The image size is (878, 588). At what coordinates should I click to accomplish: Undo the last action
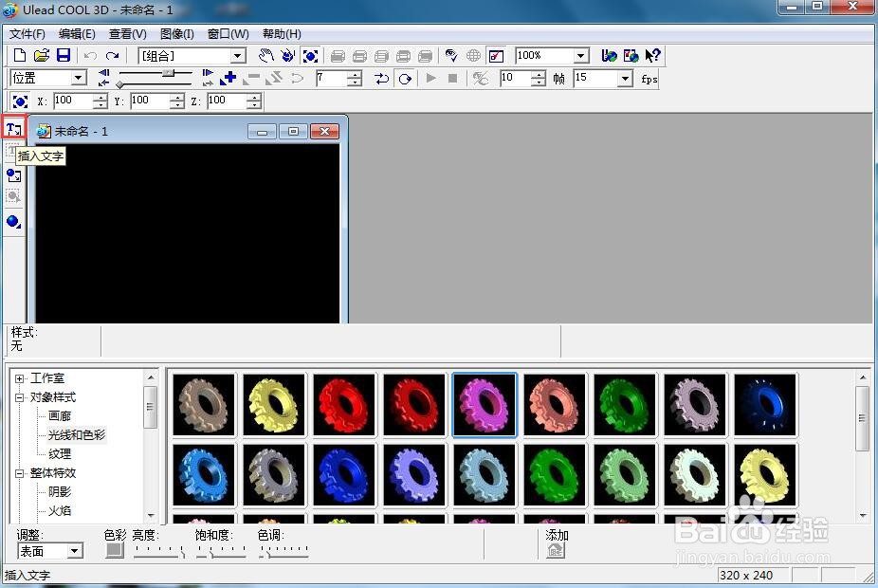[90, 55]
